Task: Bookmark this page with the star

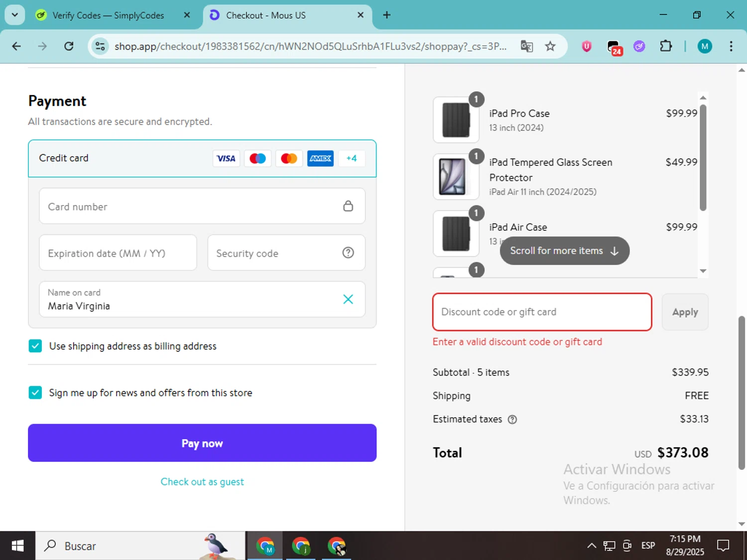Action: 550,46
